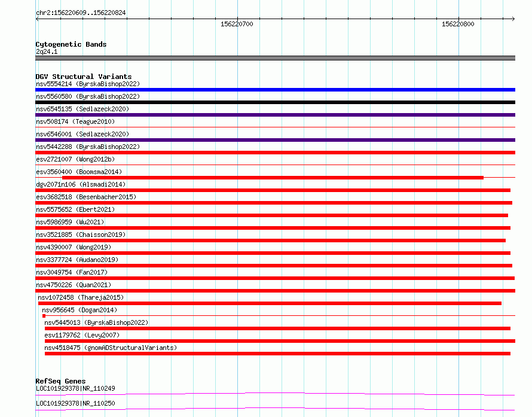
Task: Click the red esv1179762 variant bar
Action: (280, 341)
